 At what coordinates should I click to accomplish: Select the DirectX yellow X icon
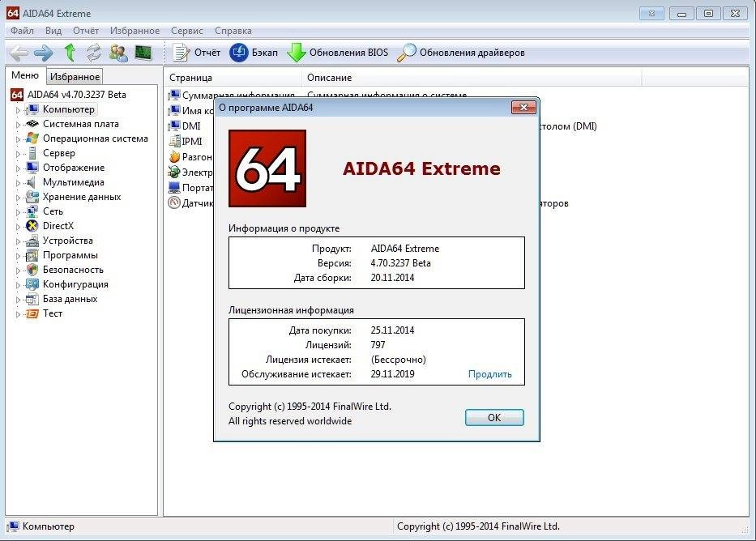pos(32,225)
